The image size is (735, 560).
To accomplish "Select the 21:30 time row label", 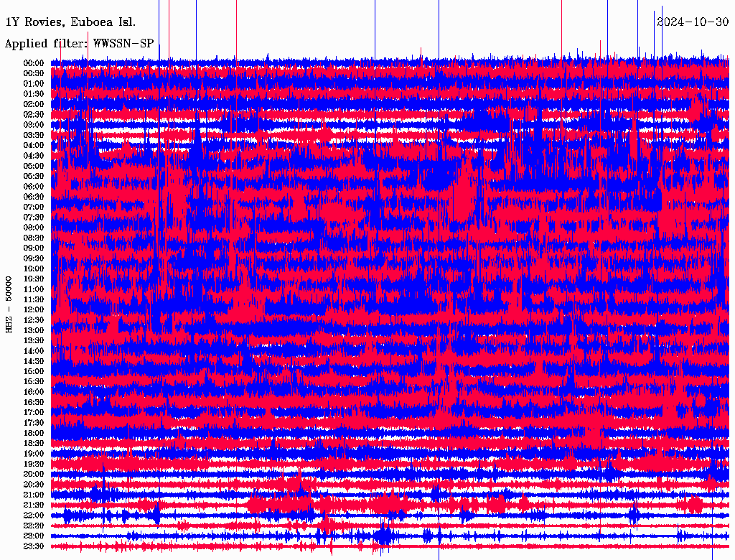I will click(x=34, y=505).
